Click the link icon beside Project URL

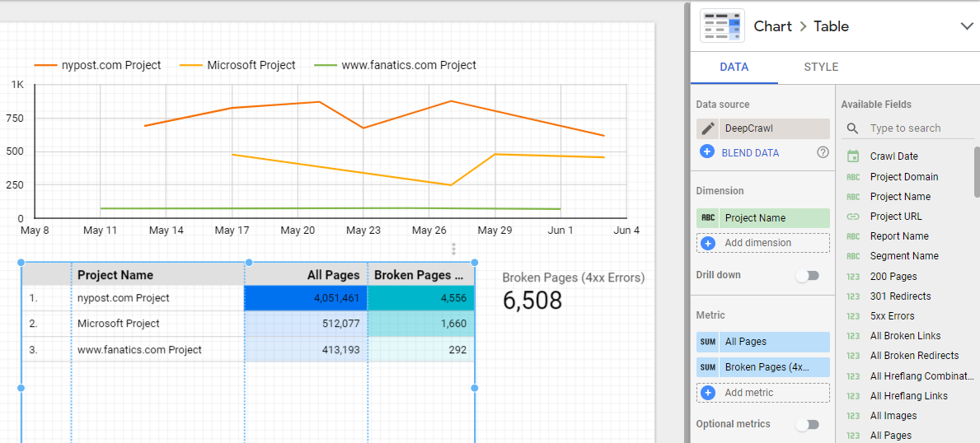(x=853, y=217)
